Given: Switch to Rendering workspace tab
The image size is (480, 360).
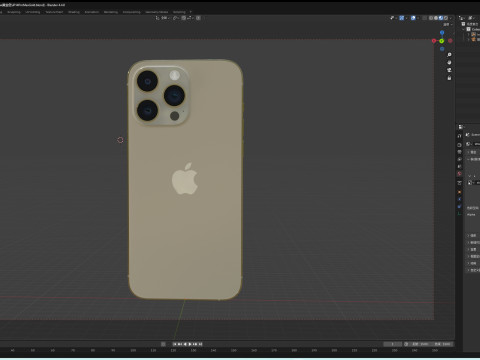Looking at the screenshot, I should (x=111, y=12).
